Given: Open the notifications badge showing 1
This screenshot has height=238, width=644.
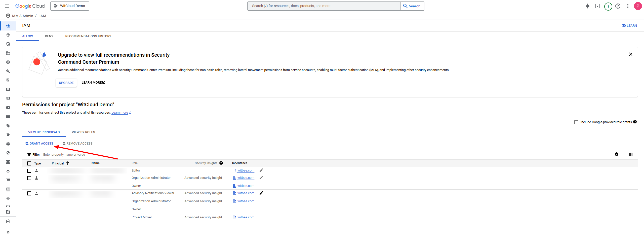Looking at the screenshot, I should pos(608,6).
